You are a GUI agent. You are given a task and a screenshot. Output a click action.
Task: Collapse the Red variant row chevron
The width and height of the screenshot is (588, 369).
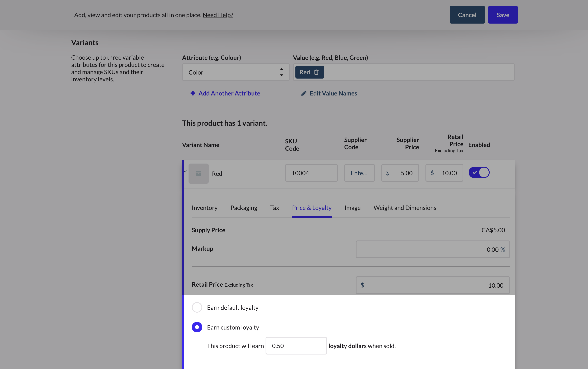185,171
